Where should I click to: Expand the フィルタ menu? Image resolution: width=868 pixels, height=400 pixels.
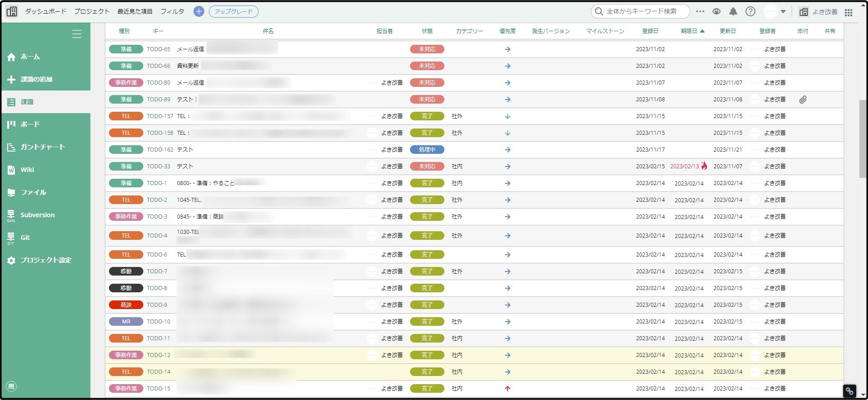172,11
